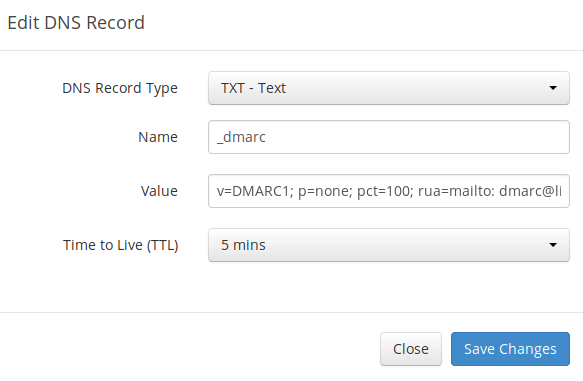Place cursor on 'p=none' in Value field
This screenshot has height=381, width=583.
[325, 191]
